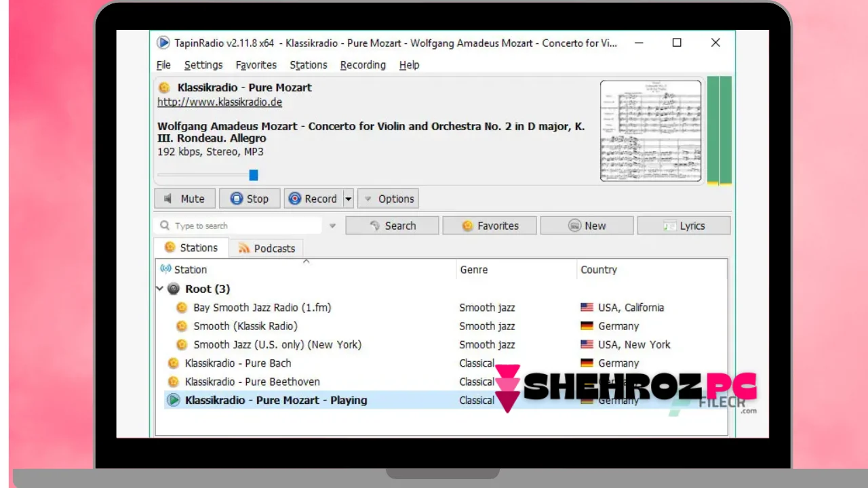Click 'USA, California' country text
Image resolution: width=868 pixels, height=488 pixels.
(x=631, y=308)
